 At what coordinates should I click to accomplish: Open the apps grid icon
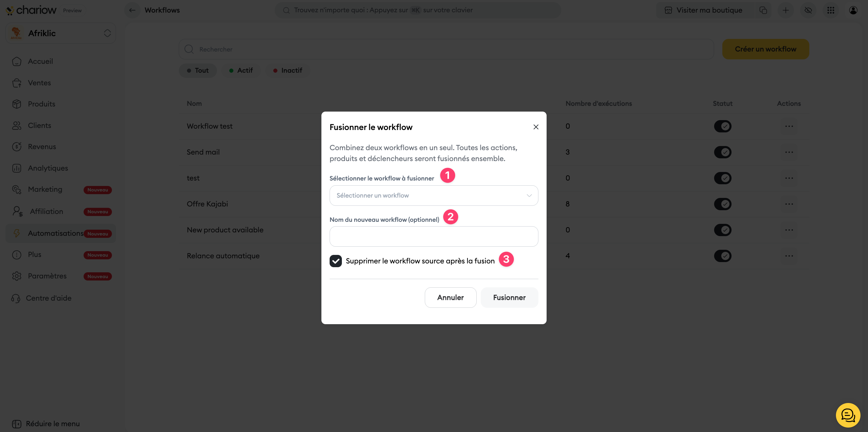point(831,10)
